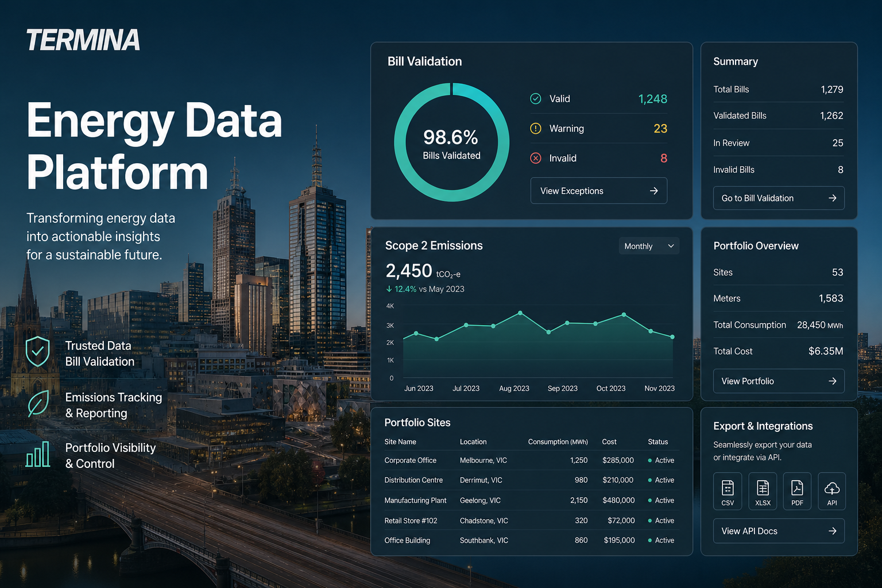
Task: Click the arrow in the View Portfolio button
Action: [x=832, y=381]
